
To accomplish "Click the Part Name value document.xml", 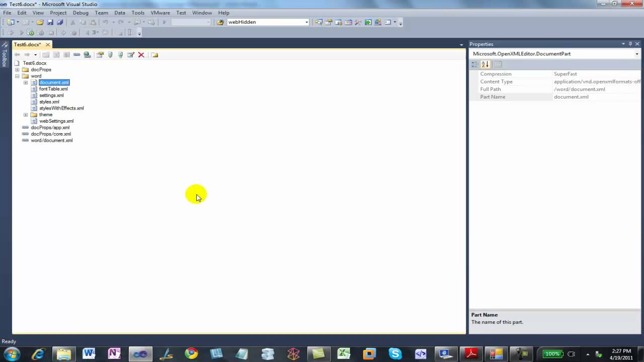I will [571, 97].
